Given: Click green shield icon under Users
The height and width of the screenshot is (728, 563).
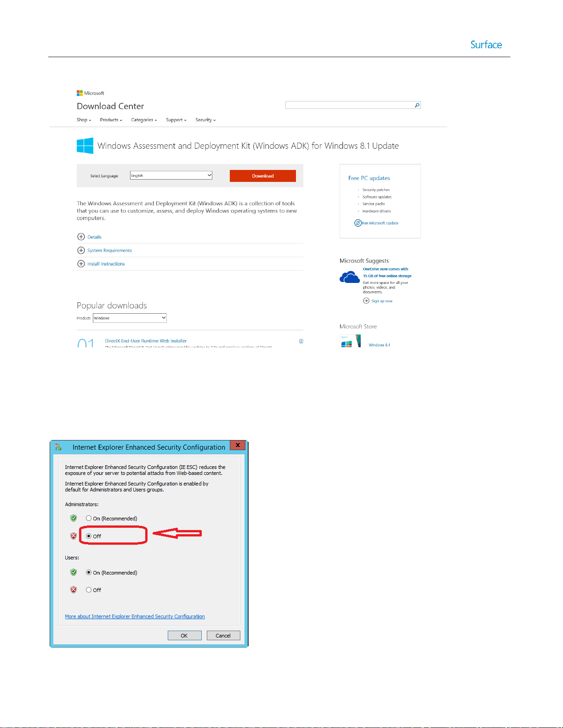Looking at the screenshot, I should pyautogui.click(x=74, y=572).
